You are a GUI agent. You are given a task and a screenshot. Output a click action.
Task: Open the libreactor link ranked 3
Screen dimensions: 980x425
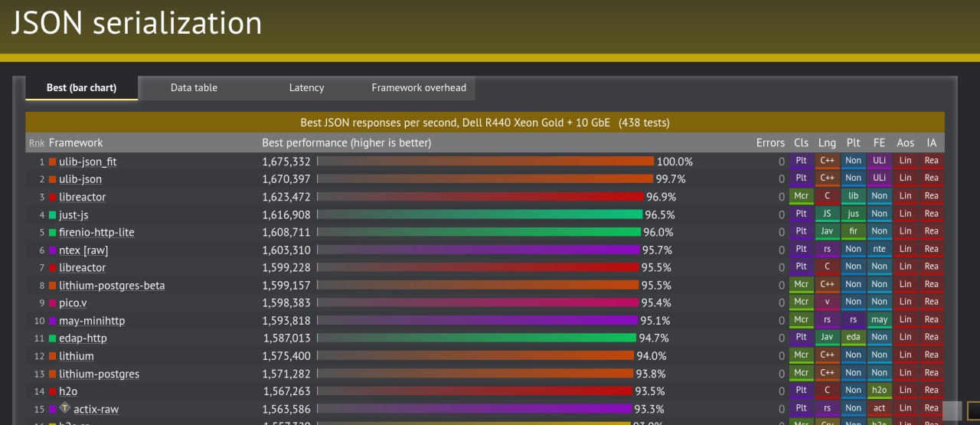pyautogui.click(x=82, y=197)
